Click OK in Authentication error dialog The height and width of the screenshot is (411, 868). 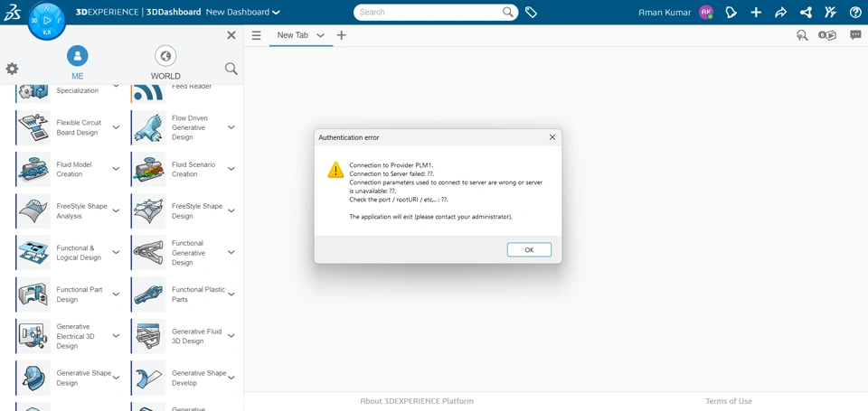[529, 249]
